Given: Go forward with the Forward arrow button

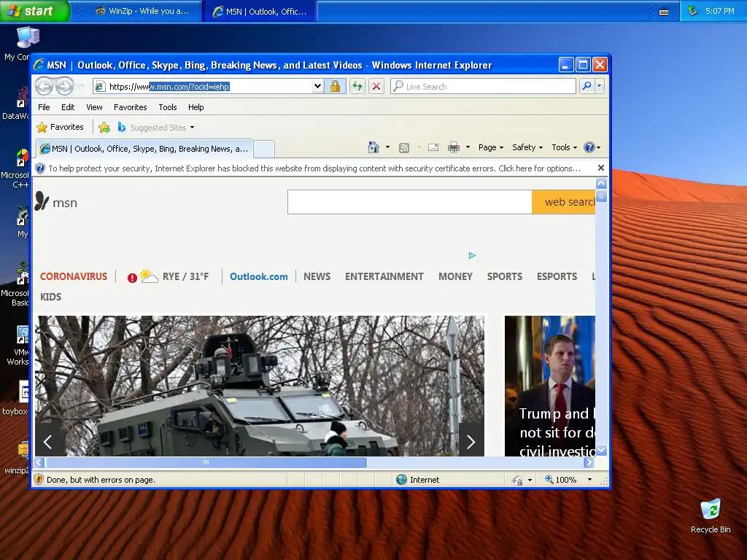Looking at the screenshot, I should tap(64, 86).
